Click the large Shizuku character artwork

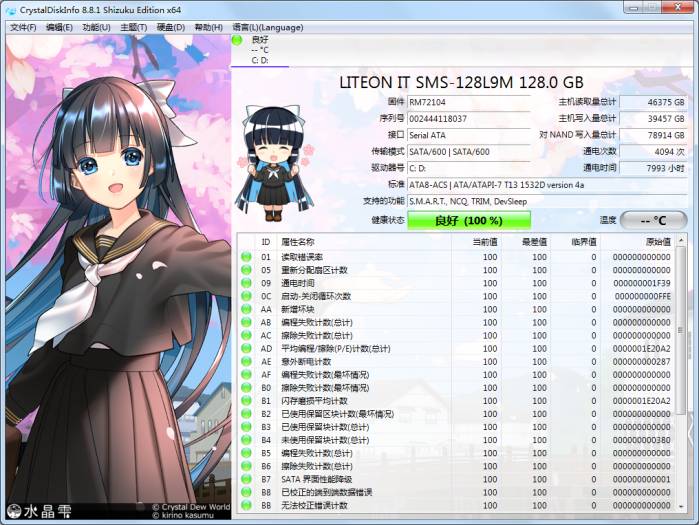(119, 277)
